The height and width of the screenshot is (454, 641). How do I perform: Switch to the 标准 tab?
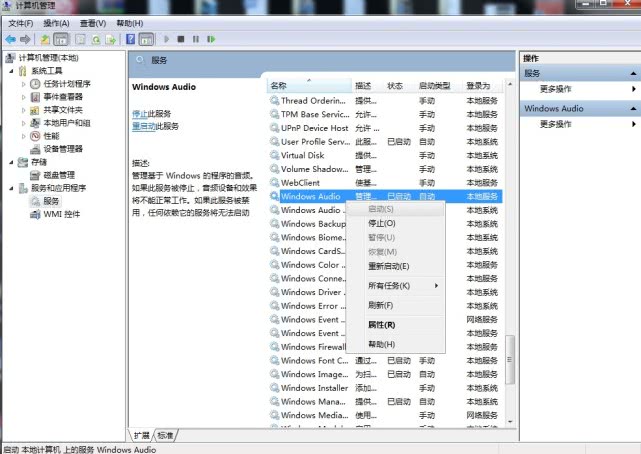166,436
